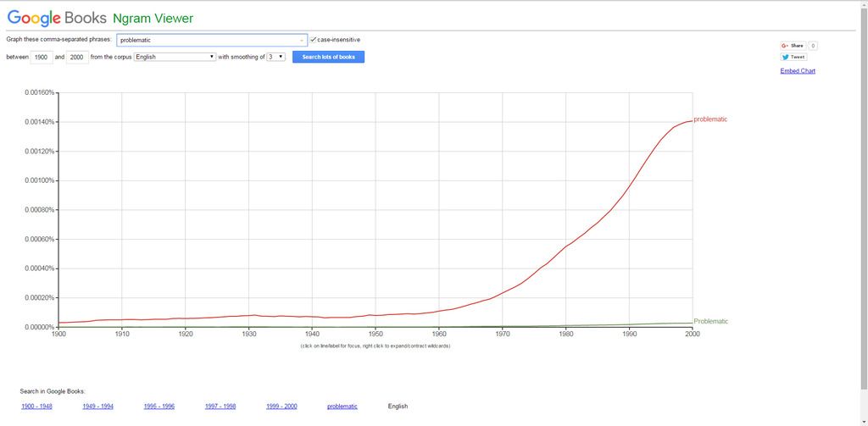Select the red problematic line label

(710, 119)
